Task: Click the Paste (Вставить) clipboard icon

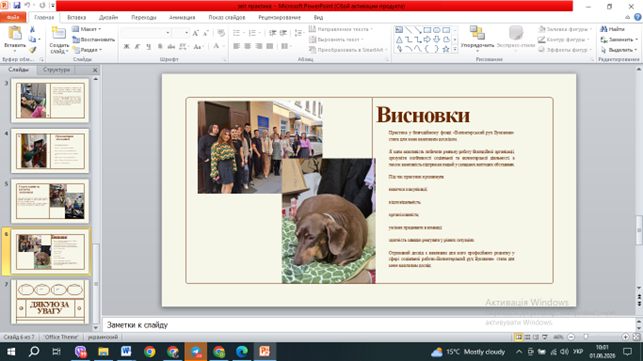Action: [x=15, y=34]
